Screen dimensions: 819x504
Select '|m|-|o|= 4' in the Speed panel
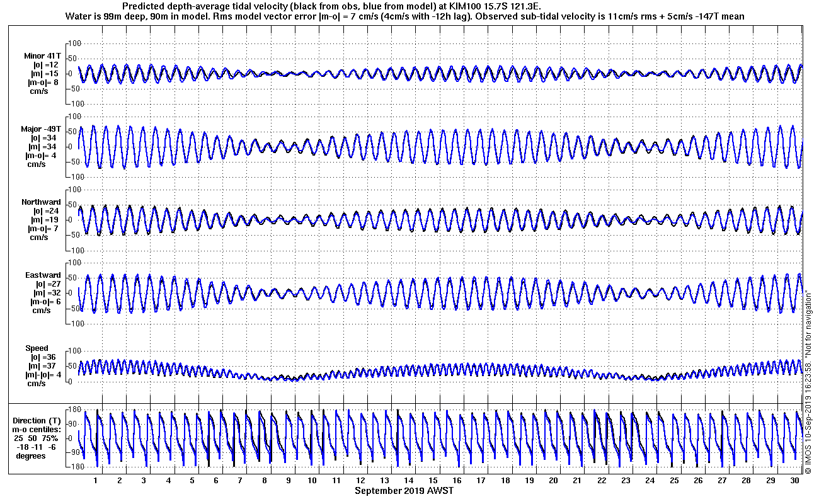43,375
